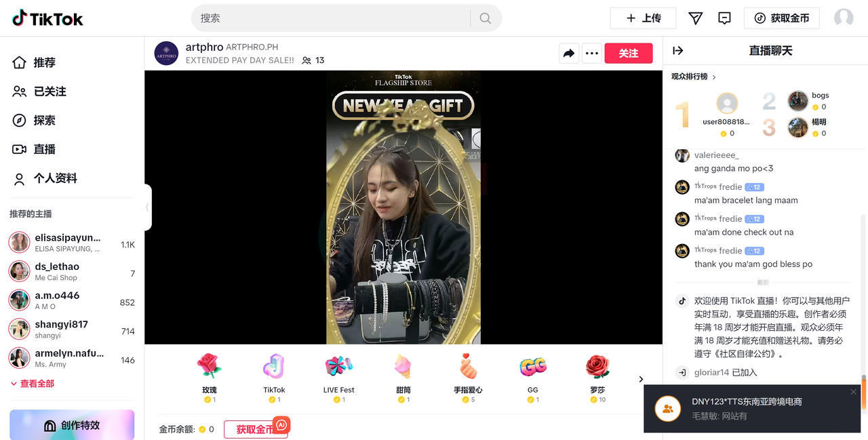Screen dimensions: 868x440
Task: Expand the recommended hosts list
Action: tap(33, 384)
